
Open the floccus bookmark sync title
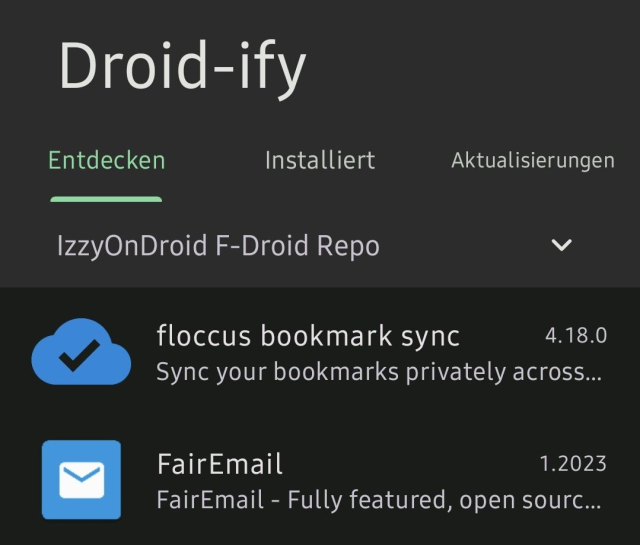tap(308, 336)
